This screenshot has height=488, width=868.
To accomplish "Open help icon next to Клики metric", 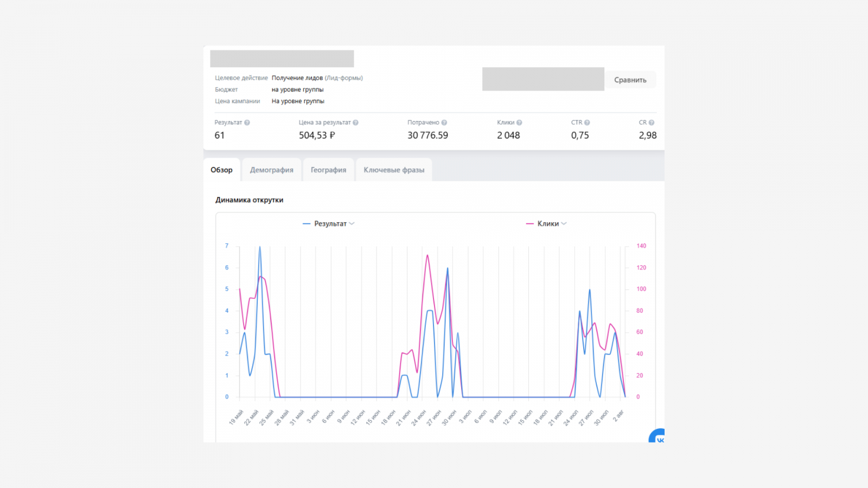I will [519, 123].
